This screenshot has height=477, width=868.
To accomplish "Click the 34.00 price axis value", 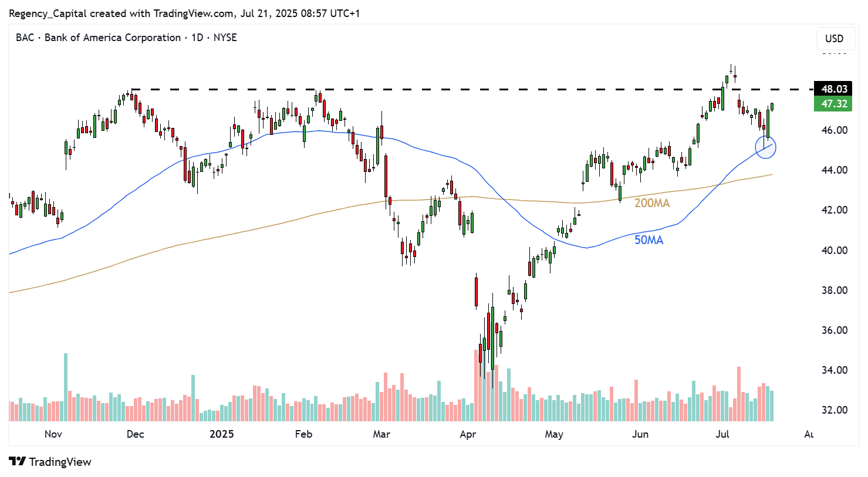I will click(x=834, y=370).
